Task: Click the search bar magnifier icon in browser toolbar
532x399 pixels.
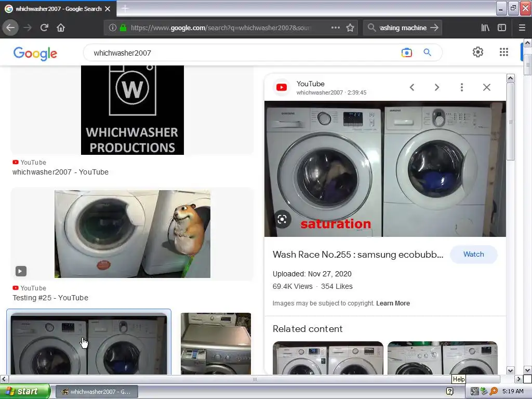Action: (x=371, y=28)
